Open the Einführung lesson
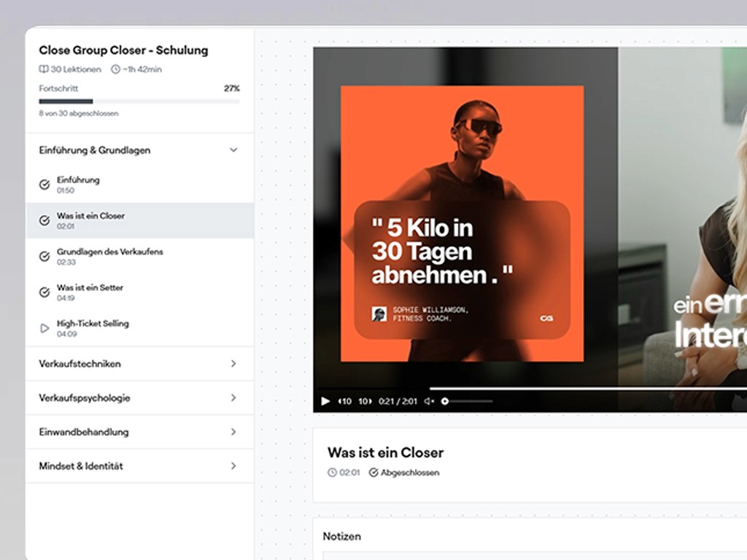Image resolution: width=747 pixels, height=560 pixels. point(139,184)
